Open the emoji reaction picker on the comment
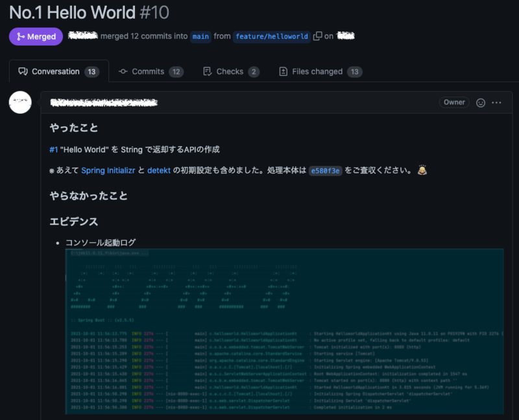The height and width of the screenshot is (420, 519). [479, 102]
